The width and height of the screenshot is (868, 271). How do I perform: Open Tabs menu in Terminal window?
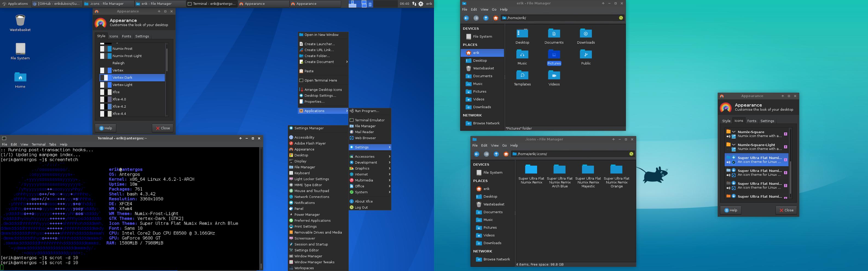pyautogui.click(x=53, y=144)
